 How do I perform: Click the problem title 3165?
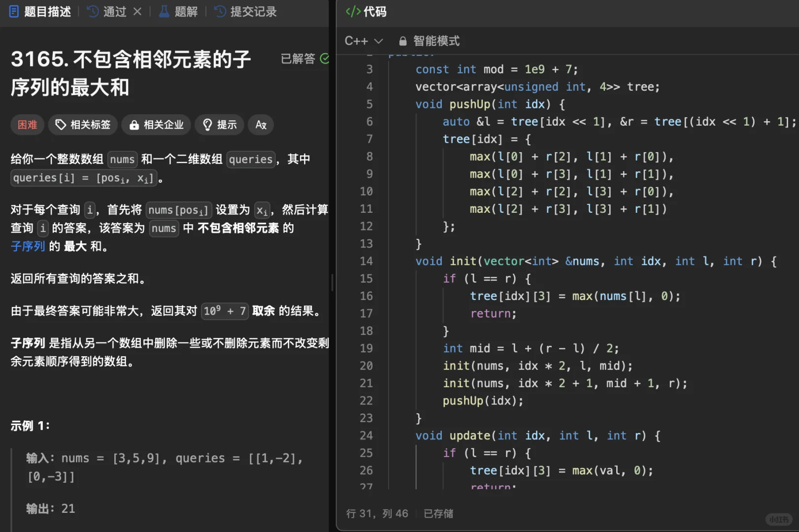[131, 73]
